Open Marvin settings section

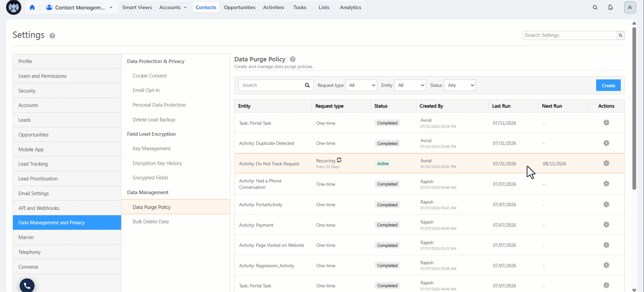[x=67, y=237]
